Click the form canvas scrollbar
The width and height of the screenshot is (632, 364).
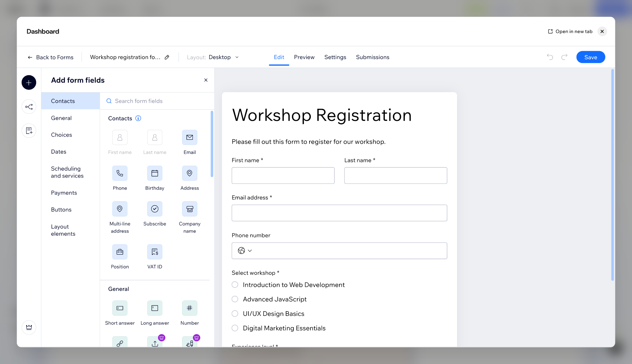(613, 175)
